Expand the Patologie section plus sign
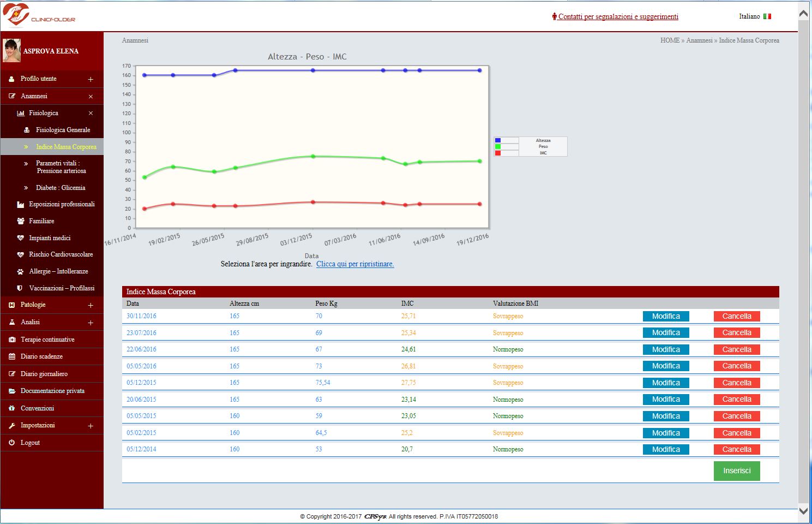 (x=91, y=305)
